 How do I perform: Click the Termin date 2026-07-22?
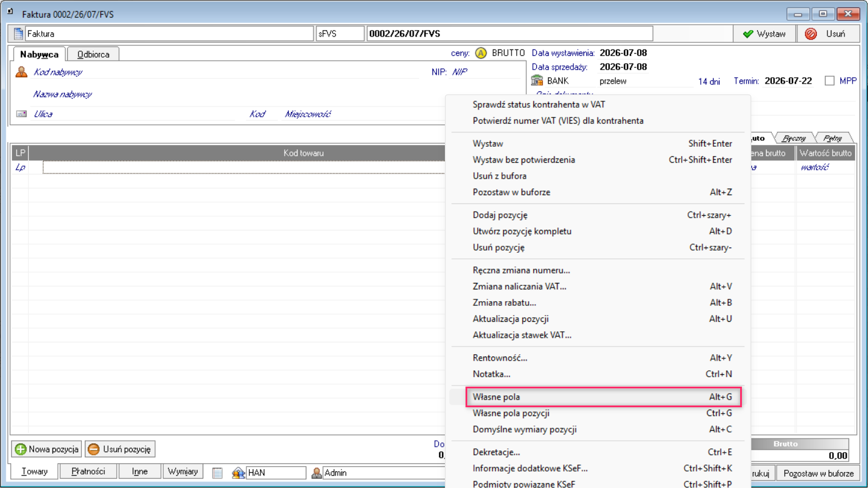pos(788,81)
